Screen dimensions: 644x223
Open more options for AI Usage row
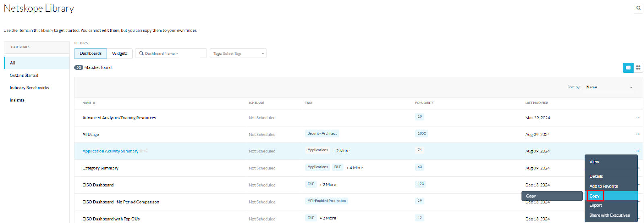coord(638,134)
